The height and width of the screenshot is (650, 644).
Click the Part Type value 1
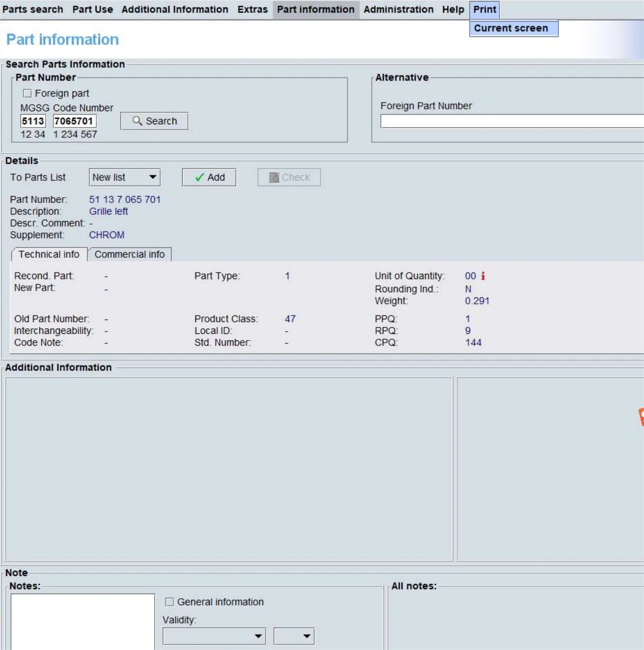point(287,276)
